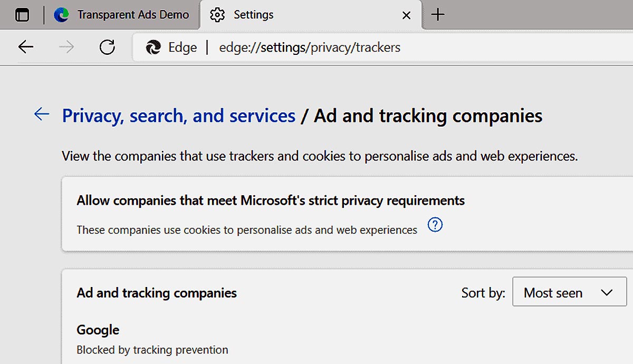Click the Edge favicon on Transparent Ads tab
Image resolution: width=633 pixels, height=364 pixels.
pos(62,15)
